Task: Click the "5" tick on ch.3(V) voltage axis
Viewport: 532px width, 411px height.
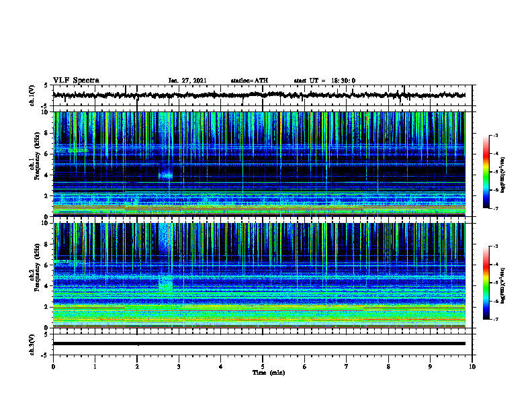Action: [x=46, y=334]
